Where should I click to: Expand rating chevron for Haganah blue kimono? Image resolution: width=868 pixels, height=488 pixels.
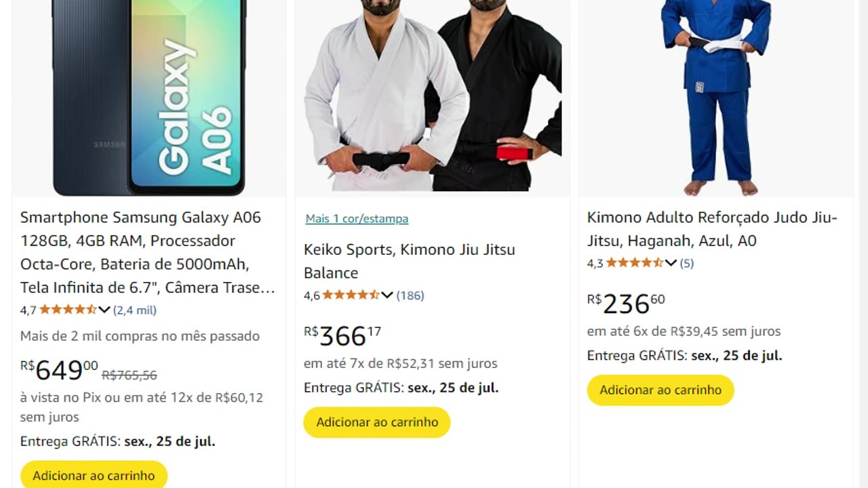coord(671,263)
